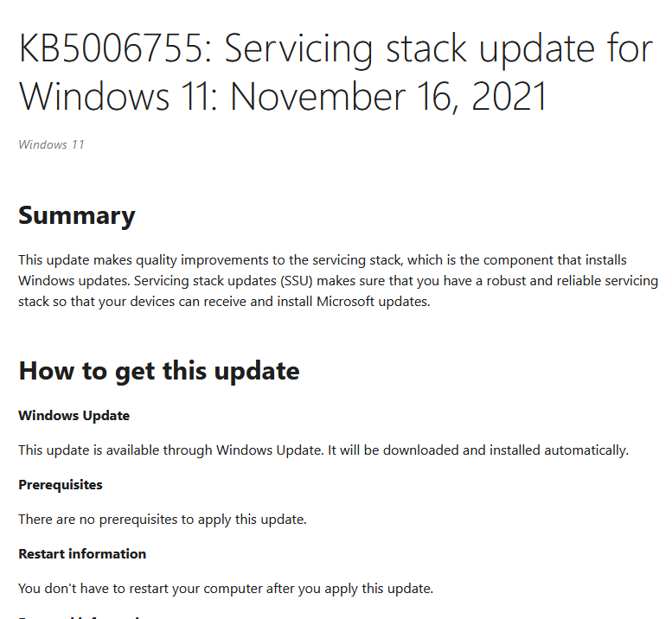Click the Summary heading
672x619 pixels.
click(x=77, y=215)
